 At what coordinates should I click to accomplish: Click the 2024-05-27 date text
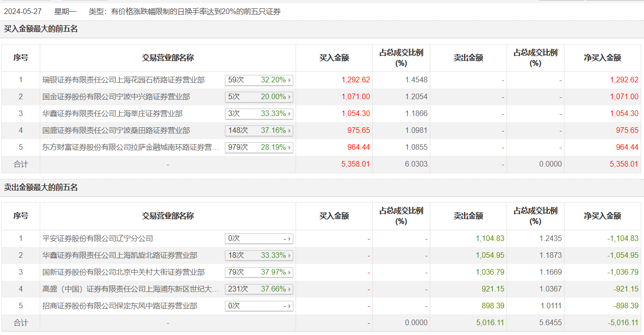23,12
